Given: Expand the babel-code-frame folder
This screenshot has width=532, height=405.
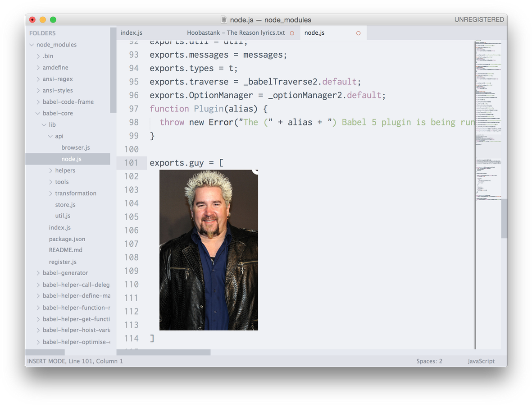Looking at the screenshot, I should point(38,102).
